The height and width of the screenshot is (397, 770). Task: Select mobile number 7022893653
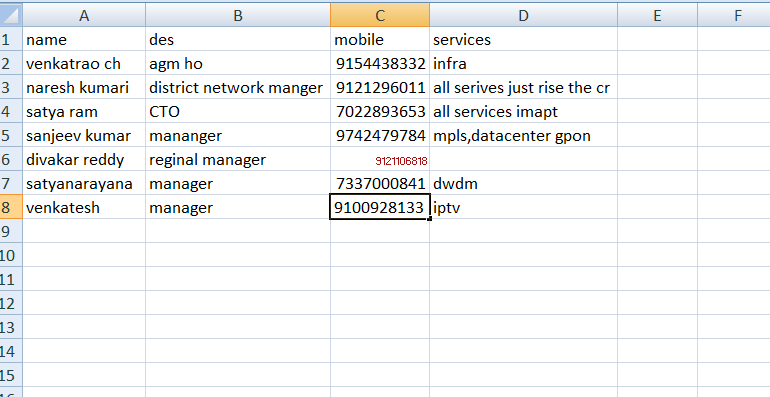[x=380, y=112]
